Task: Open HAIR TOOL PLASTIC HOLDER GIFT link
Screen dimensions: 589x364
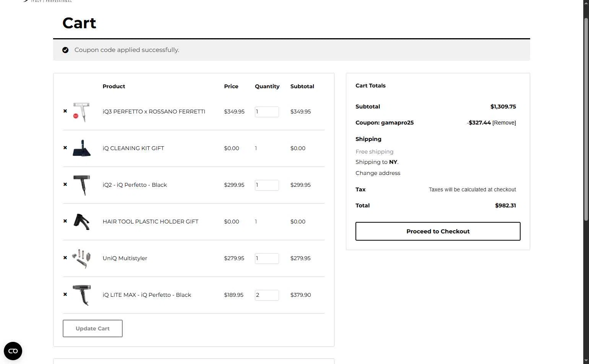Action: 150,222
